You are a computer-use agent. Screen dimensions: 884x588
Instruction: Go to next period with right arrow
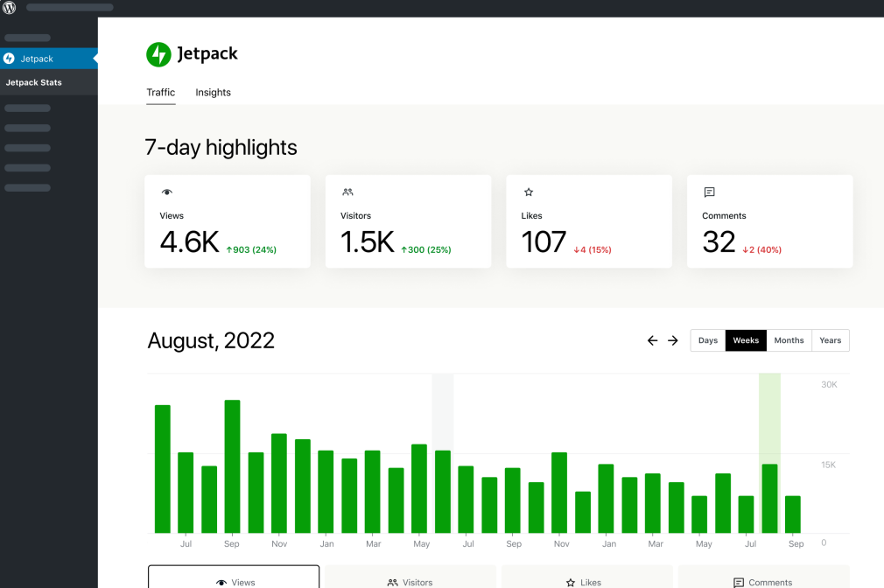point(673,340)
